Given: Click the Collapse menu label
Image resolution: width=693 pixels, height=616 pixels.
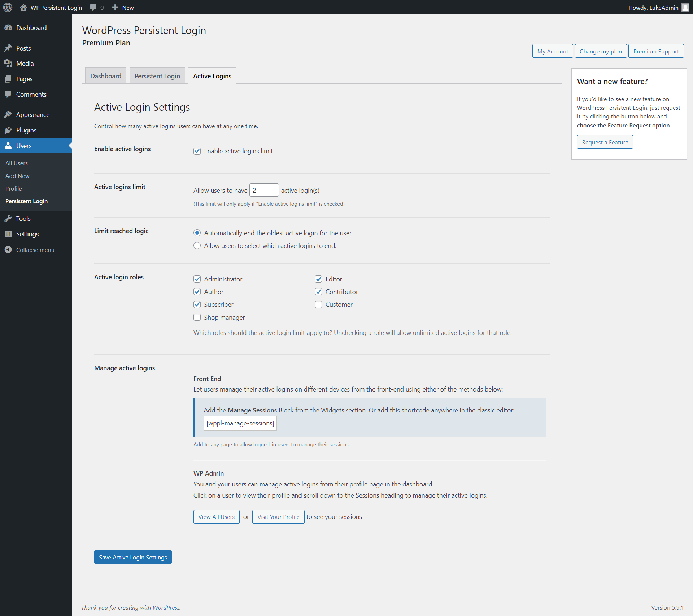Looking at the screenshot, I should click(35, 250).
